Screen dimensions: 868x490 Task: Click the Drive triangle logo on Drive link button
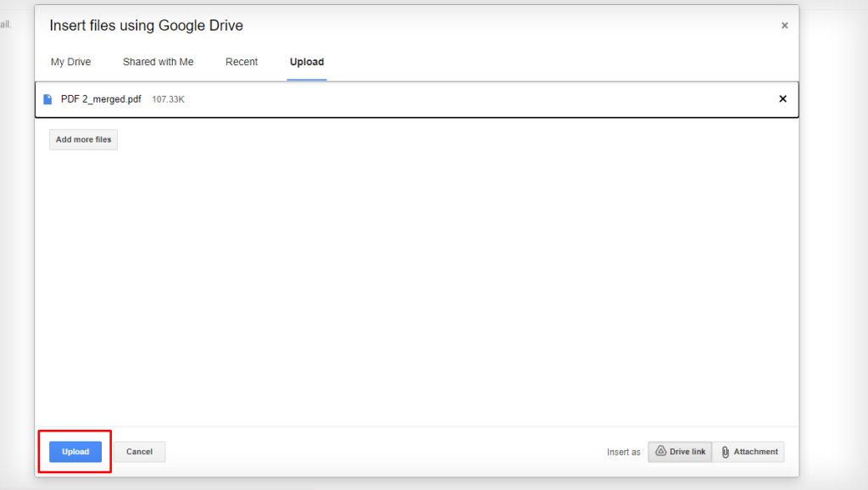tap(662, 451)
